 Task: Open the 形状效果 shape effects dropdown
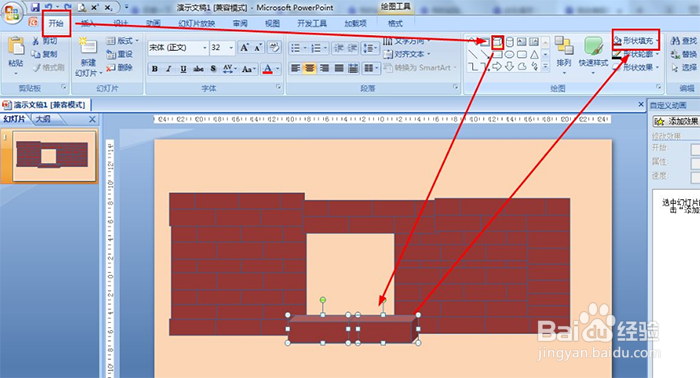636,67
